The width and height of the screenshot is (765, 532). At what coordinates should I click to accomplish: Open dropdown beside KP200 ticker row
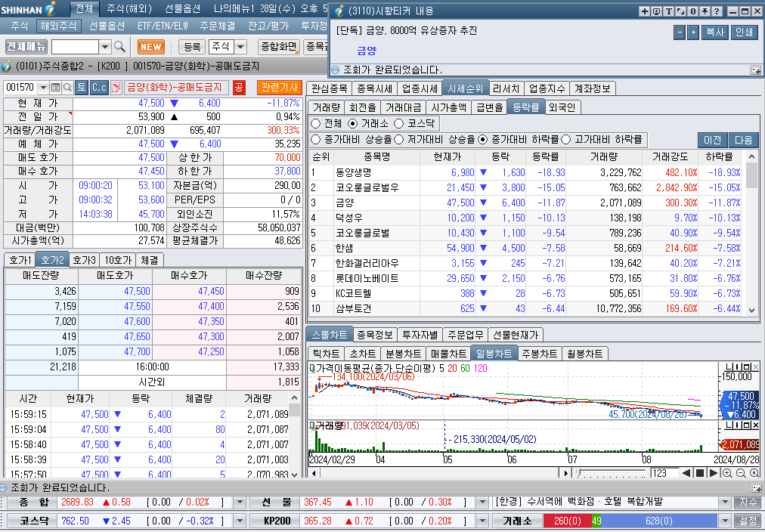click(482, 521)
